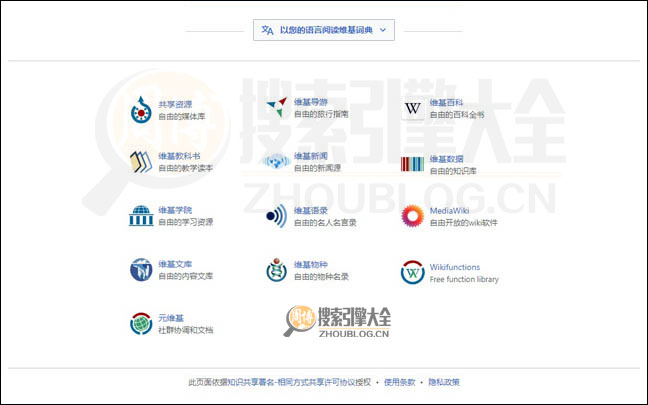Click the 自由的新闻源 description text
Screen dimensions: 648x405
click(x=317, y=168)
